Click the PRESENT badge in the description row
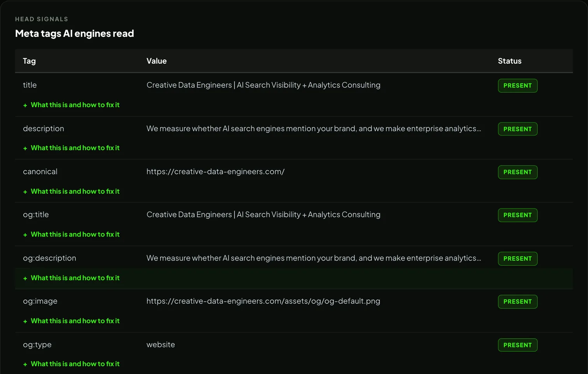This screenshot has height=374, width=588. coord(518,129)
